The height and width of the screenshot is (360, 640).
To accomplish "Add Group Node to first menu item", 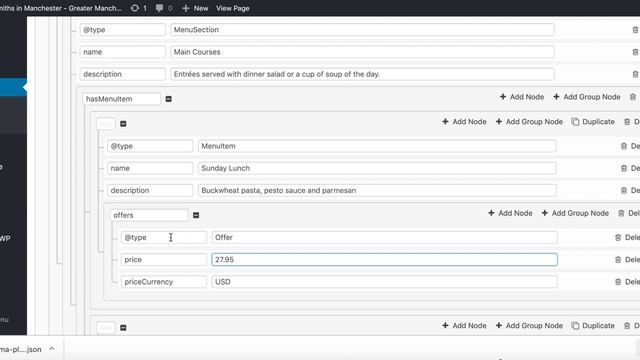I will [x=529, y=122].
